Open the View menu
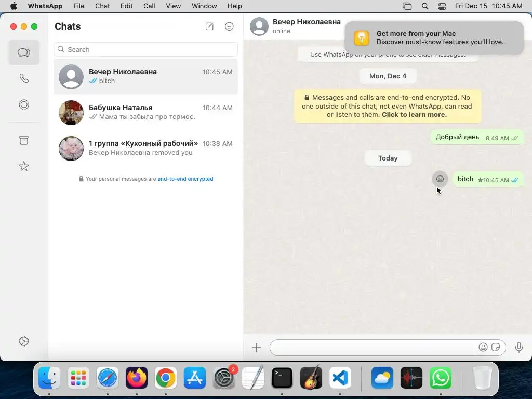This screenshot has width=532, height=399. pos(174,6)
